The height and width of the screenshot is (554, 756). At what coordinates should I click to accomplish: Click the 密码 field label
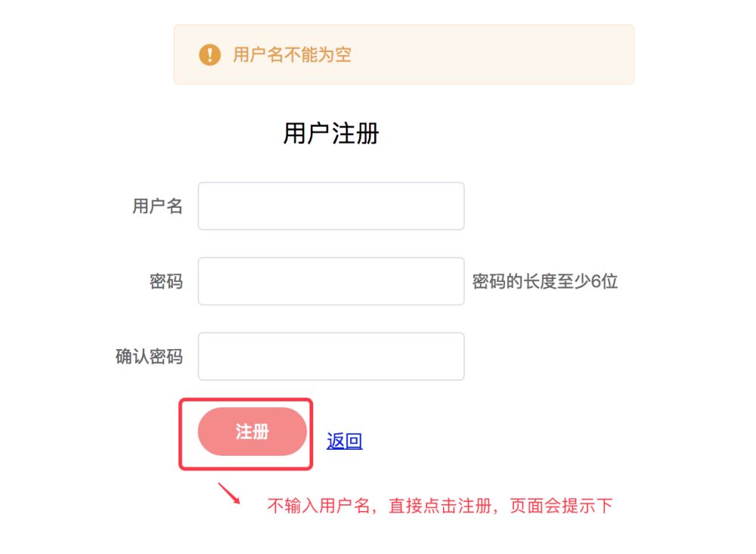[x=166, y=282]
